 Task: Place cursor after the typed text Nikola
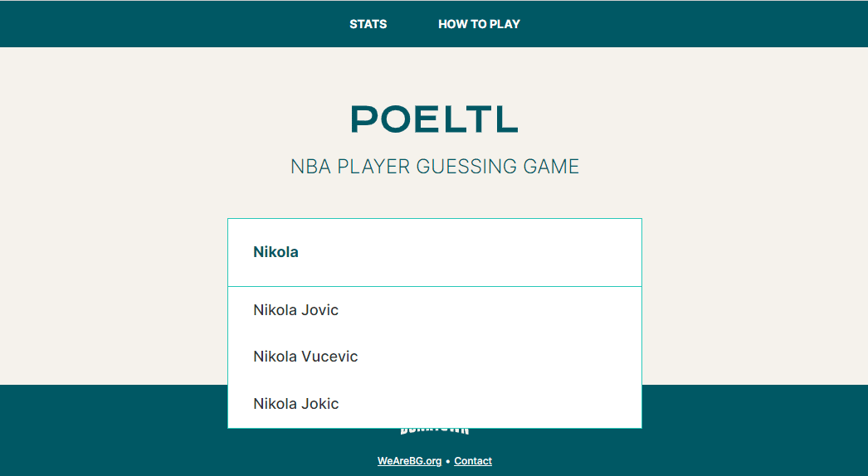(x=300, y=252)
